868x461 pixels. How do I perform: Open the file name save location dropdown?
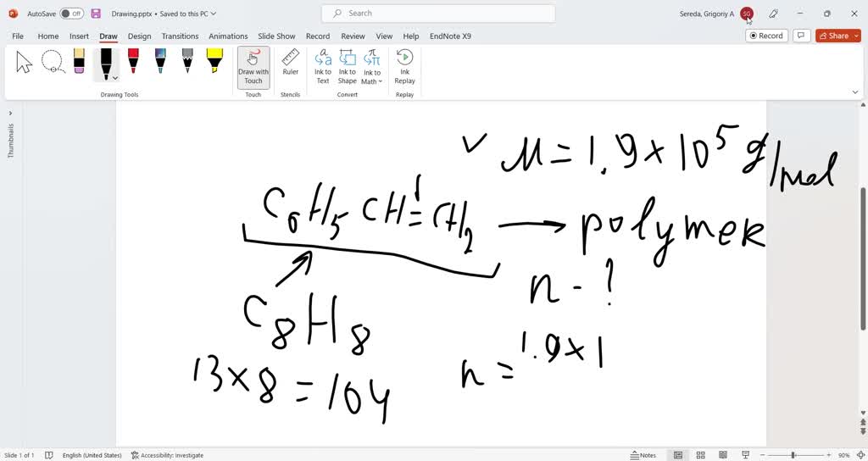click(x=214, y=14)
